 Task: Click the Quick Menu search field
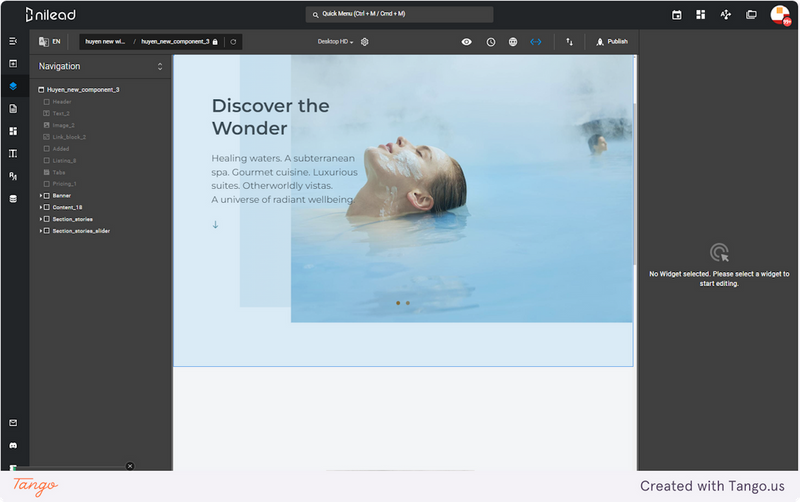[x=399, y=14]
